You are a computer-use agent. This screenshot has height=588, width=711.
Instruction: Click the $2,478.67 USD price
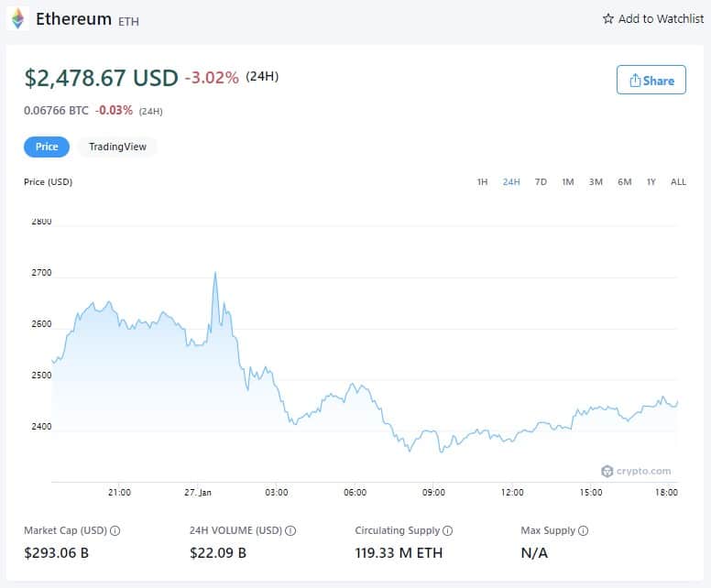(x=101, y=78)
